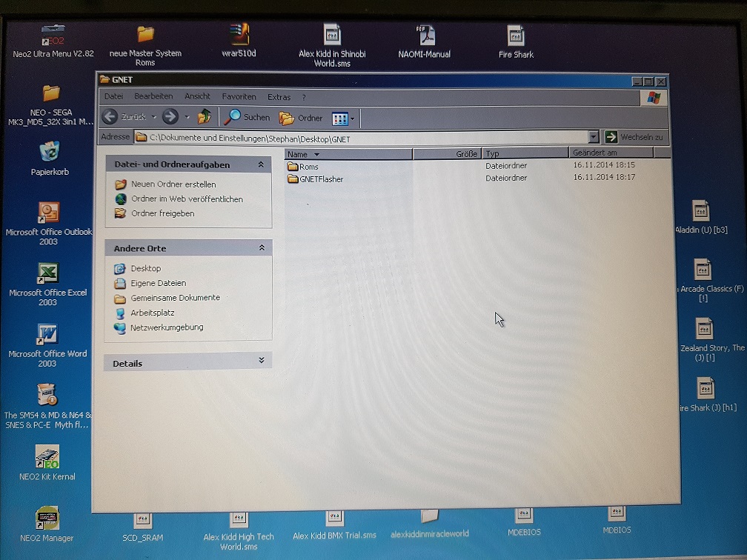Open the ? help menu
The image size is (747, 560).
[304, 98]
